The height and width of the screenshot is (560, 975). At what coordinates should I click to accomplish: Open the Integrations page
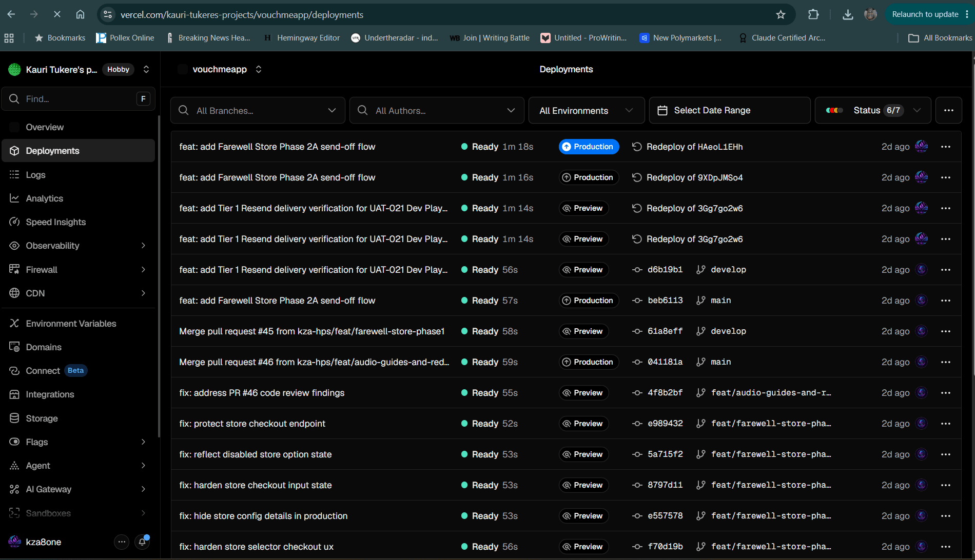[x=79, y=394]
